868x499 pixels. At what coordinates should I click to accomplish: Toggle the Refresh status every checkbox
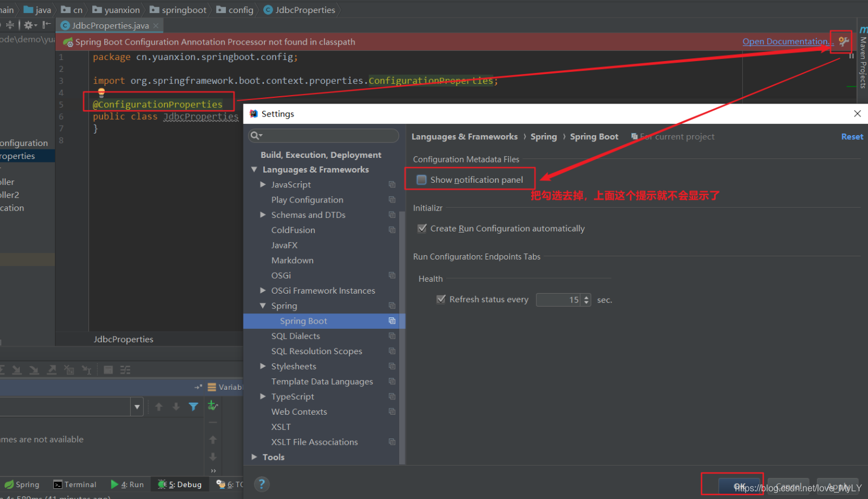point(441,299)
